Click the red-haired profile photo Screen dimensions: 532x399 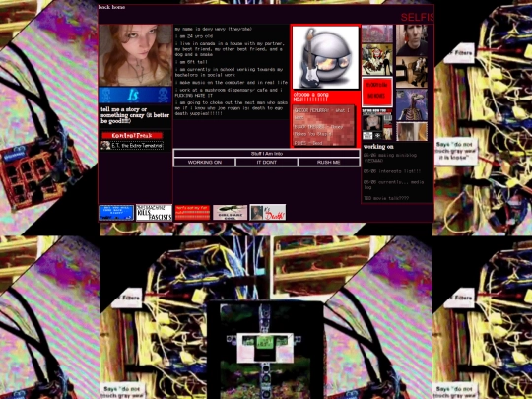pos(135,55)
